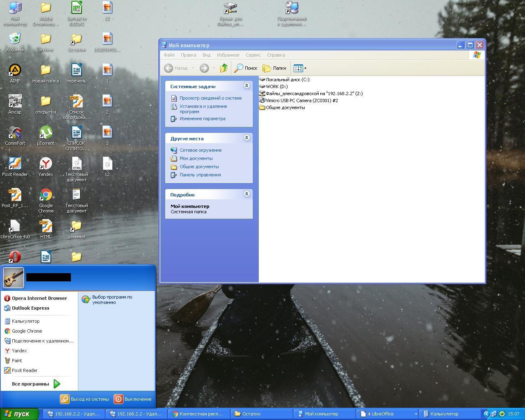Click Просмотр сведений о системе link
The width and height of the screenshot is (525, 420).
[210, 98]
